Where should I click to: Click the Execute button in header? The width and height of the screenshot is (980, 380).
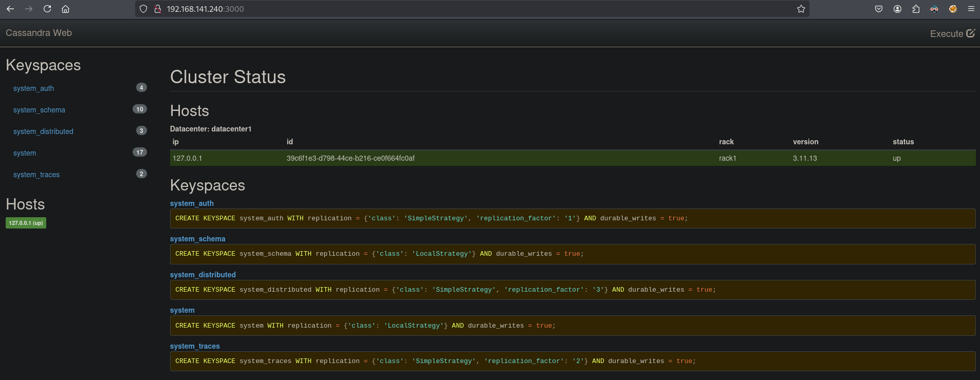(x=952, y=33)
